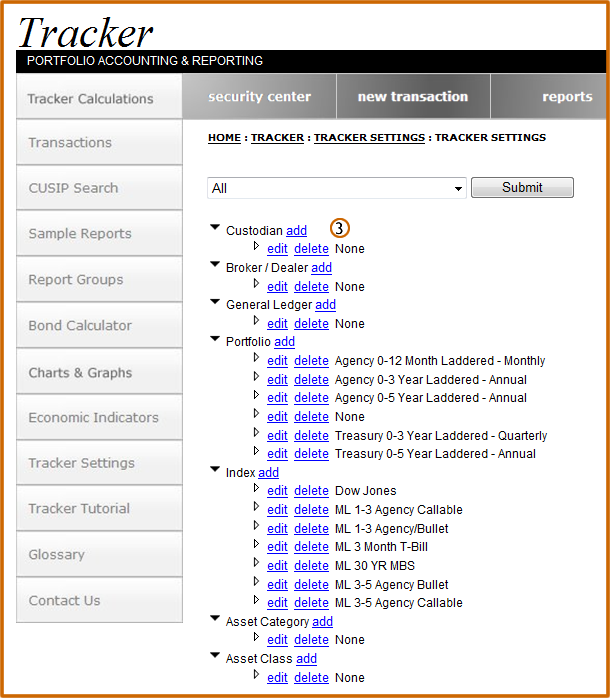Follow the underlined TRACKER SETTINGS breadcrumb link
Image resolution: width=610 pixels, height=698 pixels.
click(x=369, y=138)
